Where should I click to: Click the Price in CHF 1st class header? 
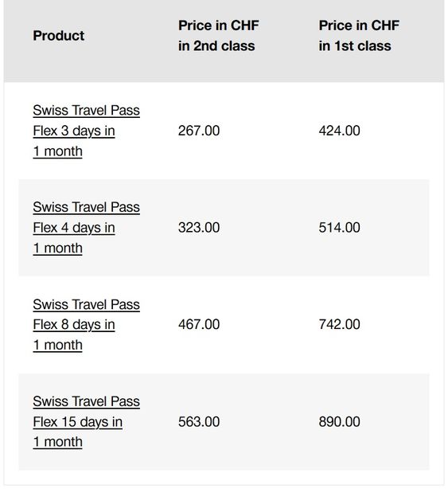(x=359, y=36)
